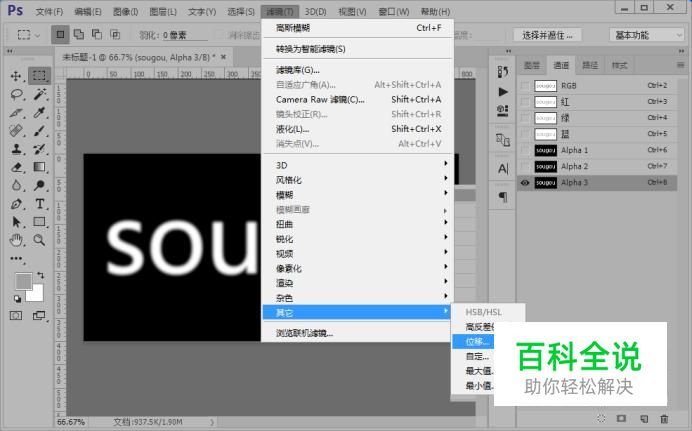The height and width of the screenshot is (431, 692).
Task: Expand the 像素化 filter submenu
Action: pyautogui.click(x=357, y=268)
